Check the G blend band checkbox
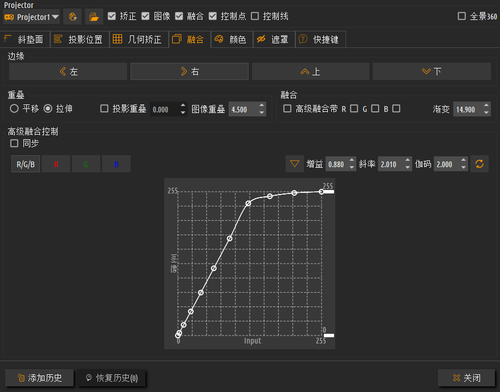500x392 pixels. point(375,109)
